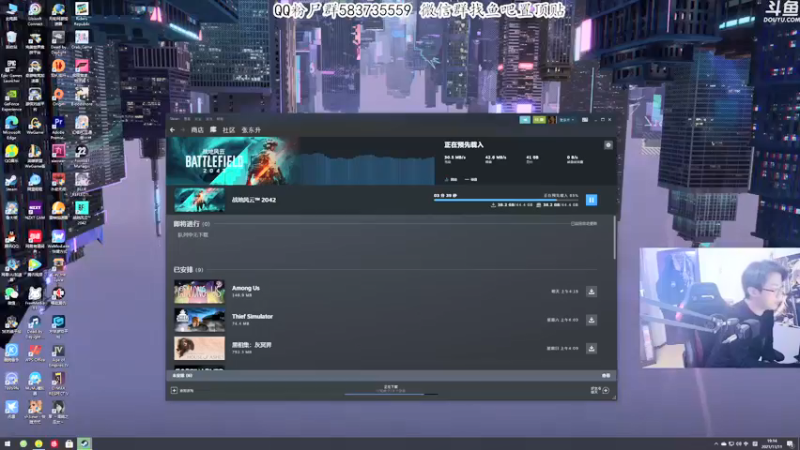Open the Recycle Bin desktop icon
This screenshot has height=450, width=800.
[x=11, y=40]
